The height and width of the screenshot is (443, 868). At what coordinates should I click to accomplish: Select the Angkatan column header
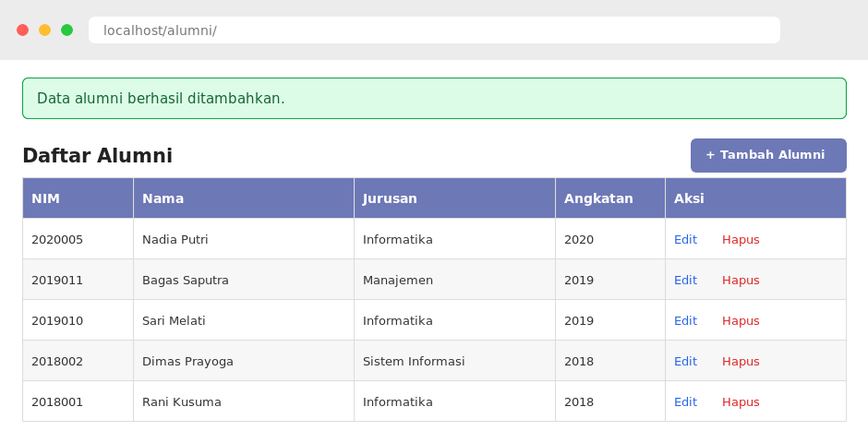(610, 198)
